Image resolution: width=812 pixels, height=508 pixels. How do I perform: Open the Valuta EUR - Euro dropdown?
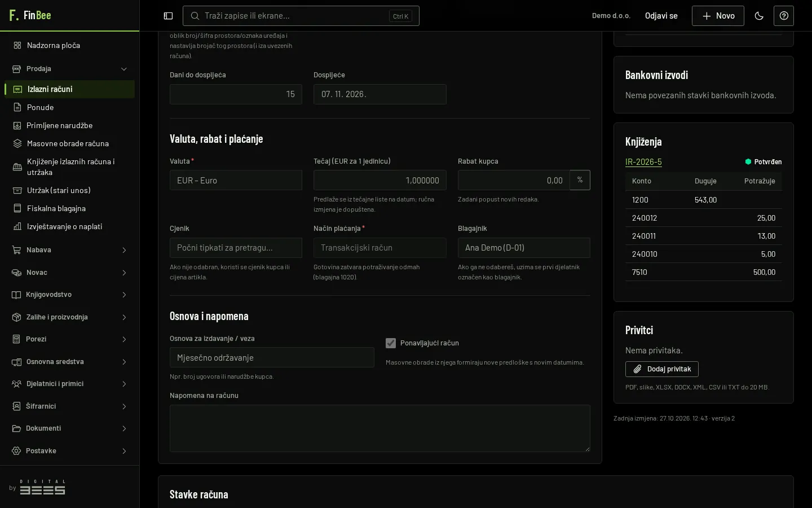(236, 180)
